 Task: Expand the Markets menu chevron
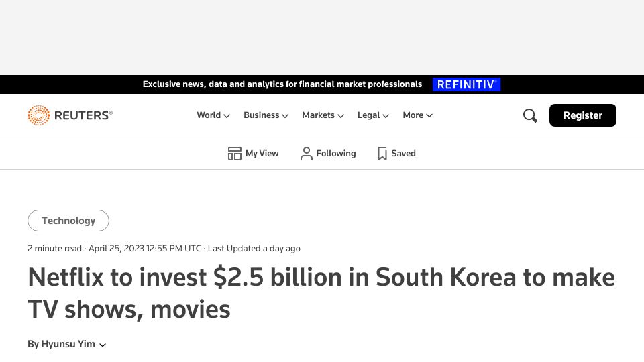[x=341, y=116]
